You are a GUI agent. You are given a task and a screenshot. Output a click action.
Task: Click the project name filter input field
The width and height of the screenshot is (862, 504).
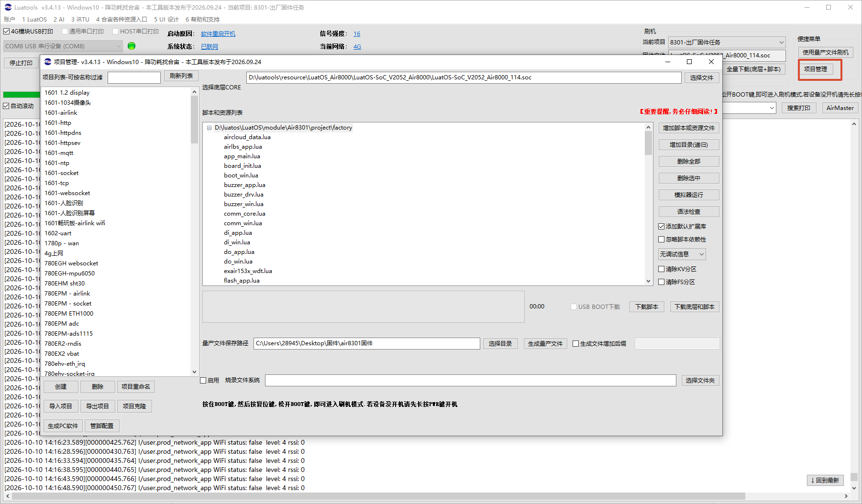click(134, 77)
